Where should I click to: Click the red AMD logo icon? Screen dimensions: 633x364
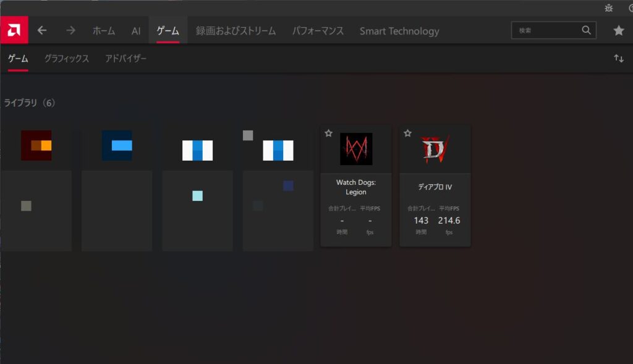[14, 30]
